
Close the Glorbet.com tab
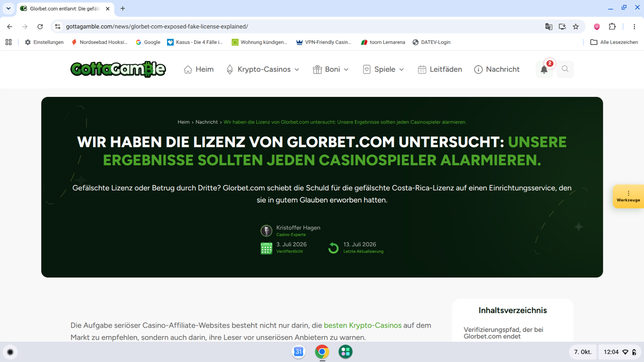(107, 9)
